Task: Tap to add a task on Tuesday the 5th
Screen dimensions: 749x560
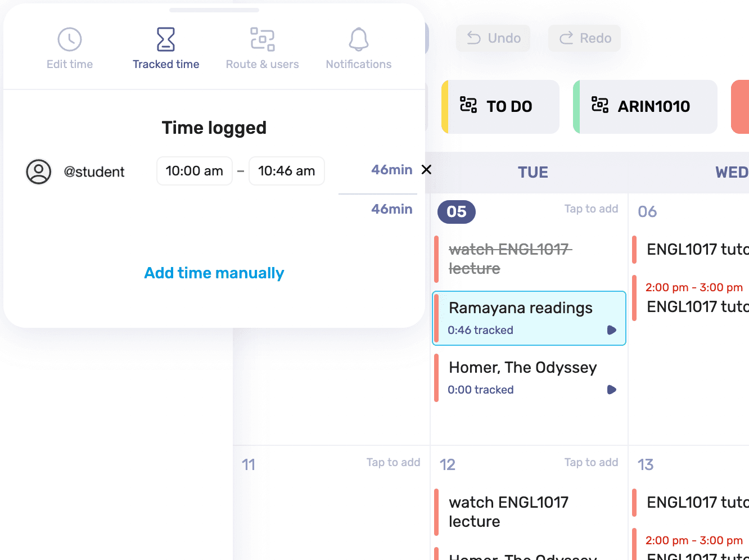Action: [592, 209]
